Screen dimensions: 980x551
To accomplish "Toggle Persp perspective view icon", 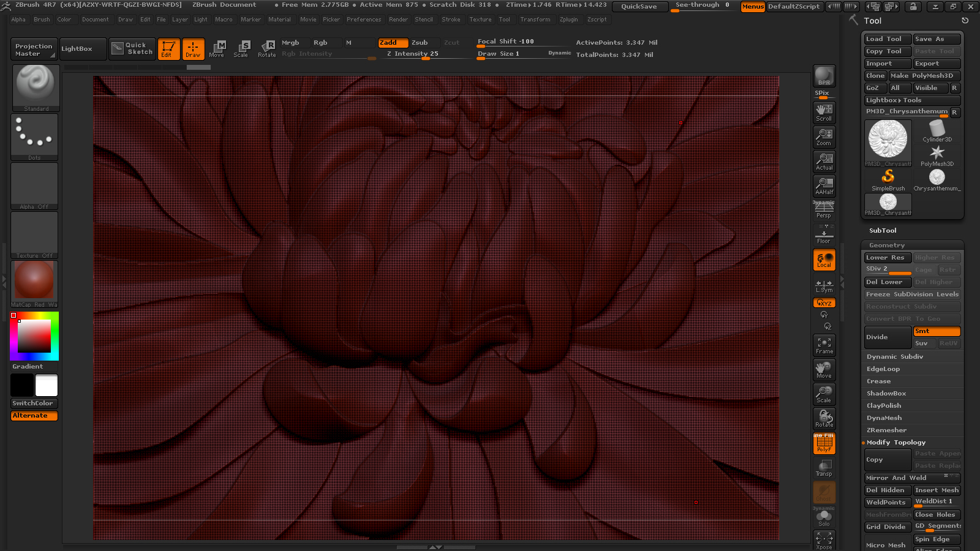I will (x=824, y=210).
